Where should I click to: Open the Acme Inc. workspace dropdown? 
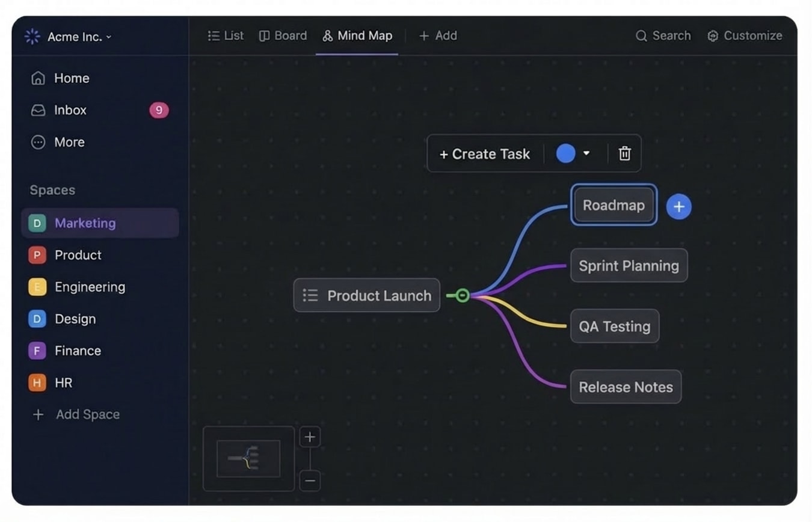click(68, 37)
